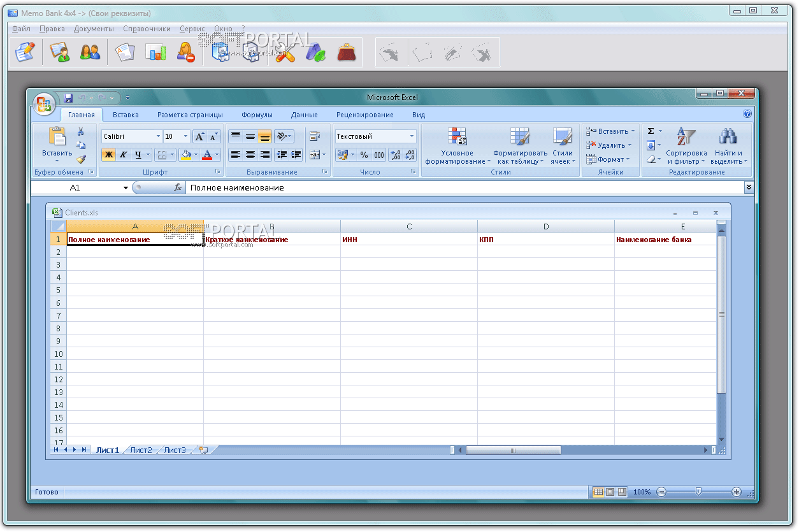Click the Найти и выделить button
Screen dimensions: 799x532
pos(728,147)
